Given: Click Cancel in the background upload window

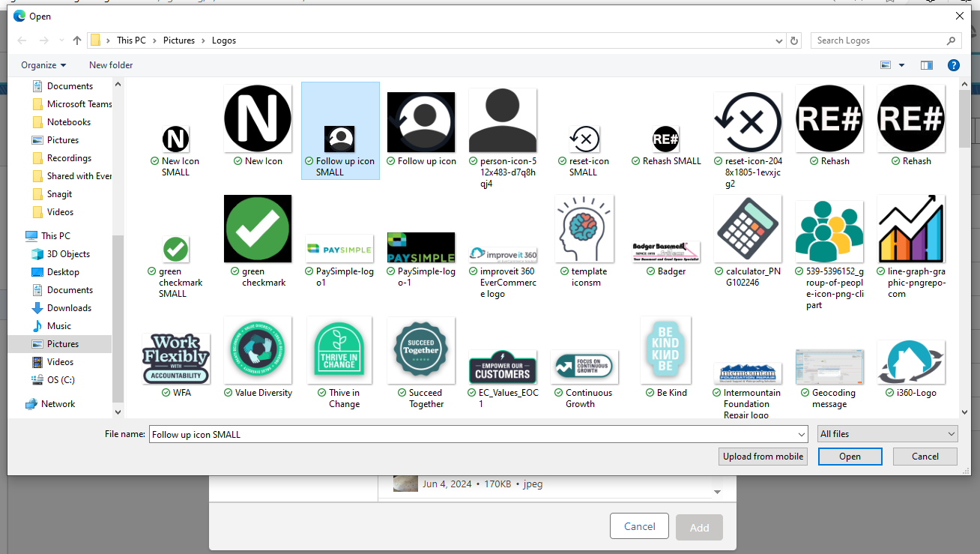Looking at the screenshot, I should (x=639, y=526).
